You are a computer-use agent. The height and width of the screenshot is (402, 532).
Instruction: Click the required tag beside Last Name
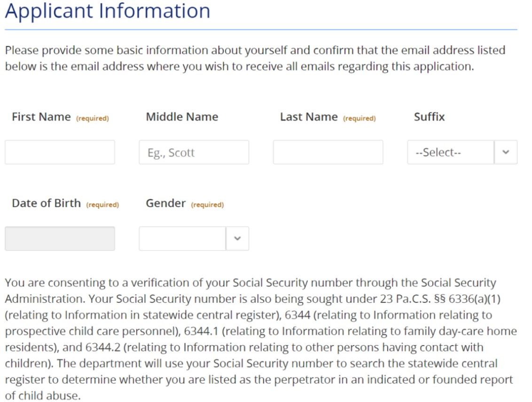click(360, 118)
